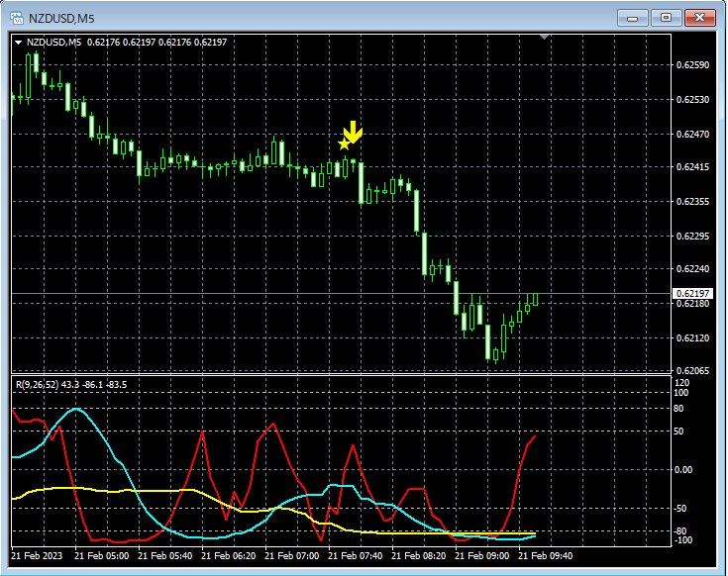Click the current price label 0.62197
Image resolution: width=728 pixels, height=576 pixels.
click(x=692, y=294)
